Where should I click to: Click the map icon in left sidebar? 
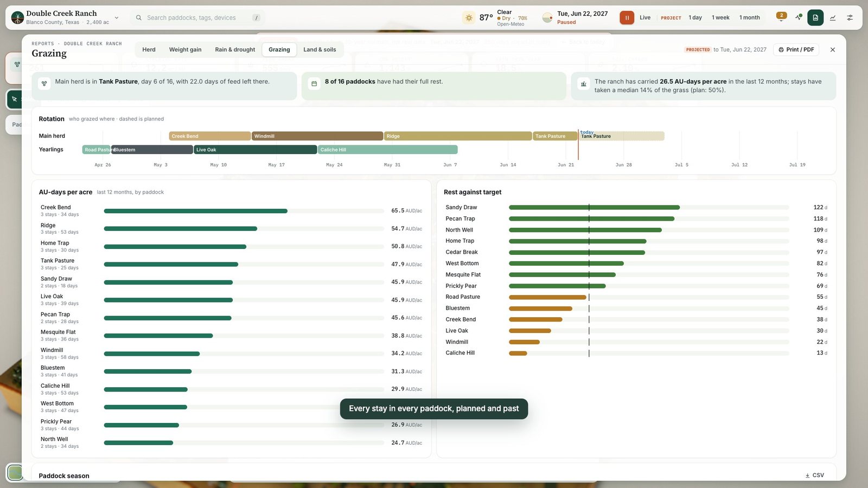tap(17, 65)
